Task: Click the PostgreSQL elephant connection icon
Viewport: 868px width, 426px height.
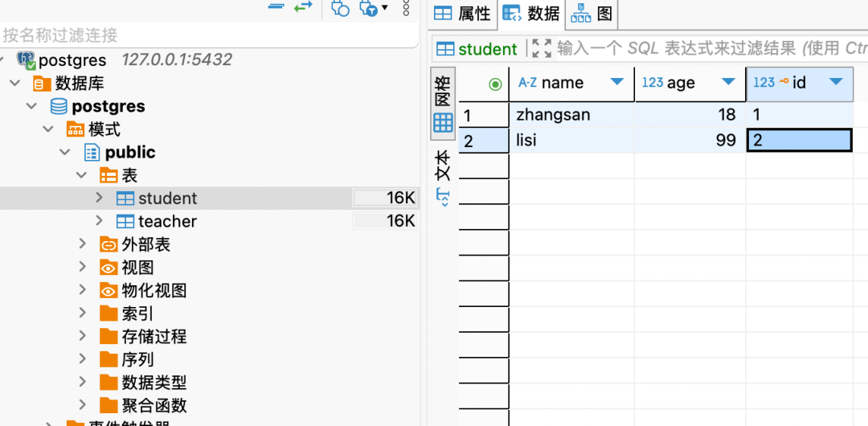Action: point(27,60)
